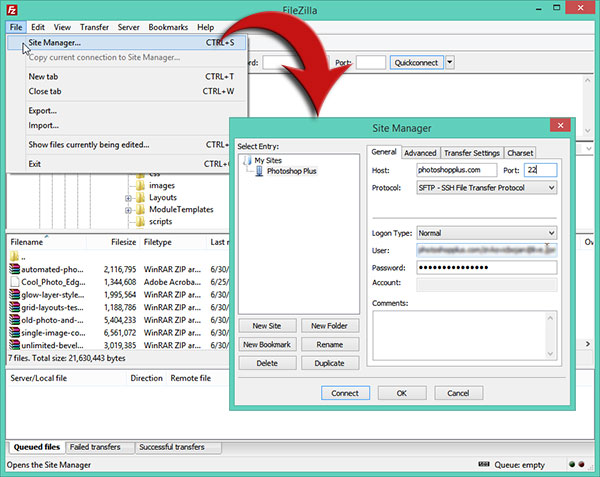Viewport: 600px width, 477px height.
Task: Choose Show files currently being edited...
Action: pyautogui.click(x=119, y=145)
